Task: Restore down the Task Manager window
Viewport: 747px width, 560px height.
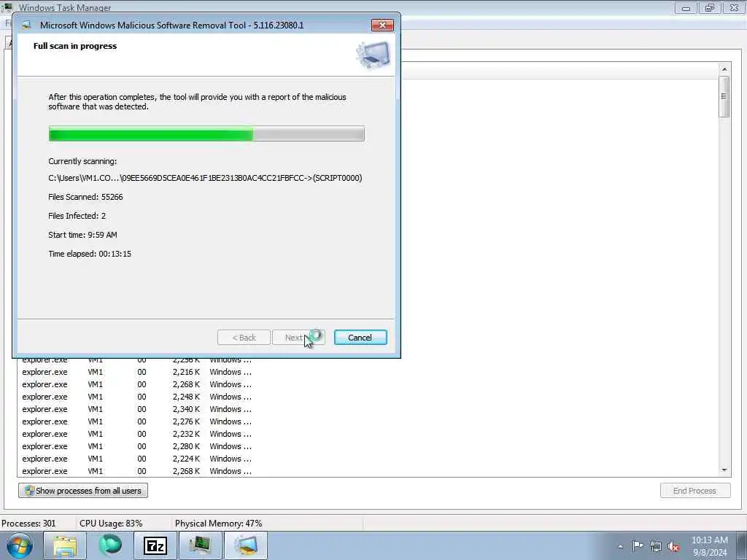Action: coord(710,7)
